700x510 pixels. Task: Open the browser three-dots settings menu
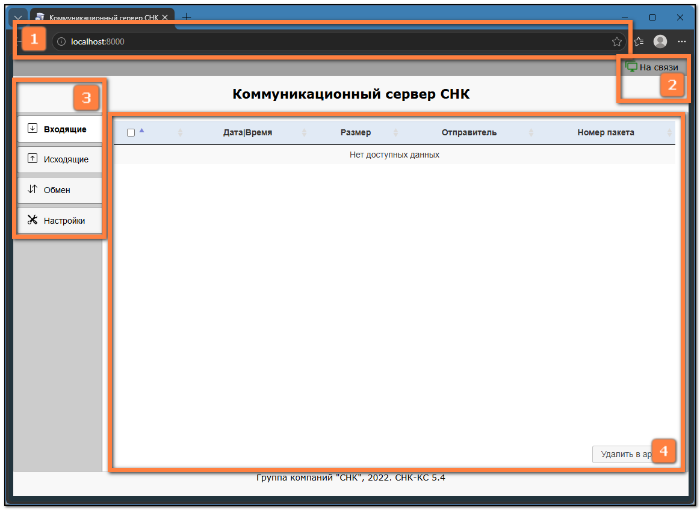point(681,42)
